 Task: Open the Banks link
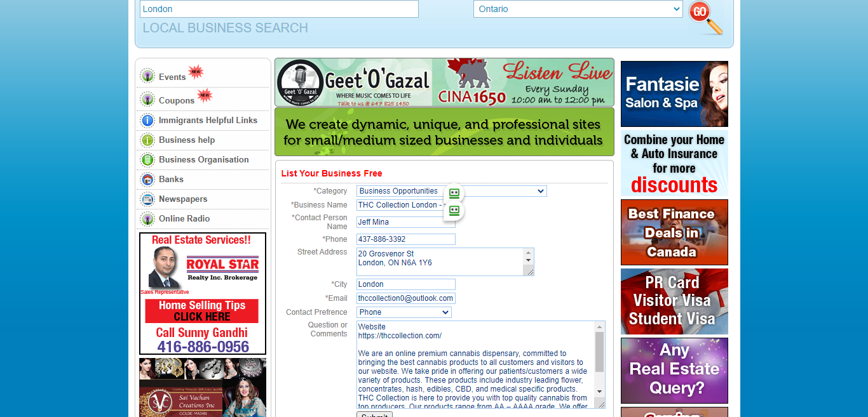tap(171, 179)
